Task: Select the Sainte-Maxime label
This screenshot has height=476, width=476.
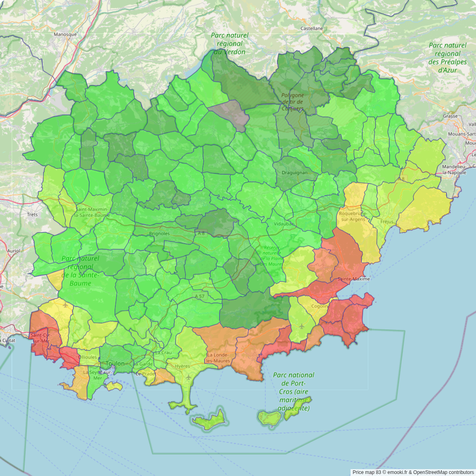Action: point(353,279)
